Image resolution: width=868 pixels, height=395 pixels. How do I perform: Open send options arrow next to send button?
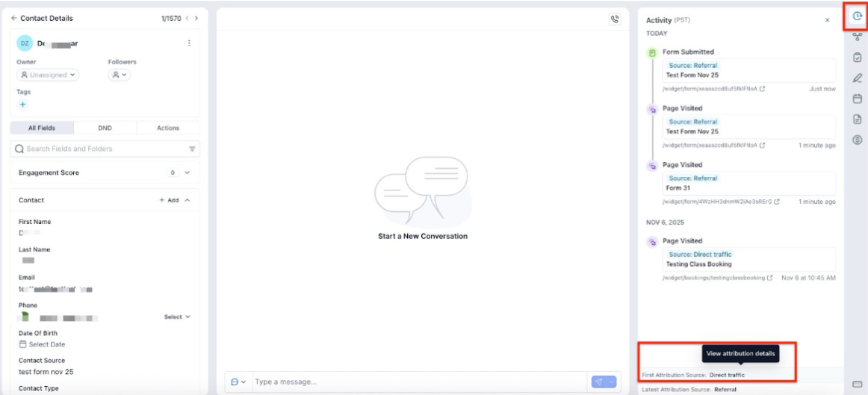[x=611, y=382]
